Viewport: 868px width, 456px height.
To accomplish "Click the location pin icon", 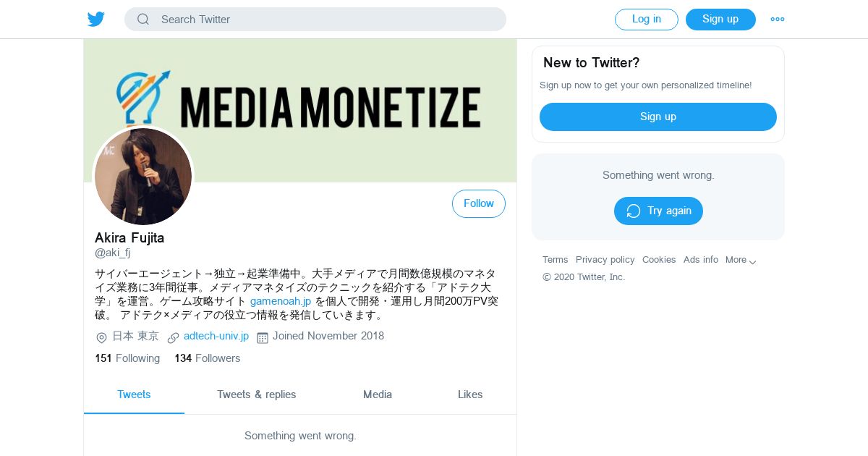I will tap(101, 337).
